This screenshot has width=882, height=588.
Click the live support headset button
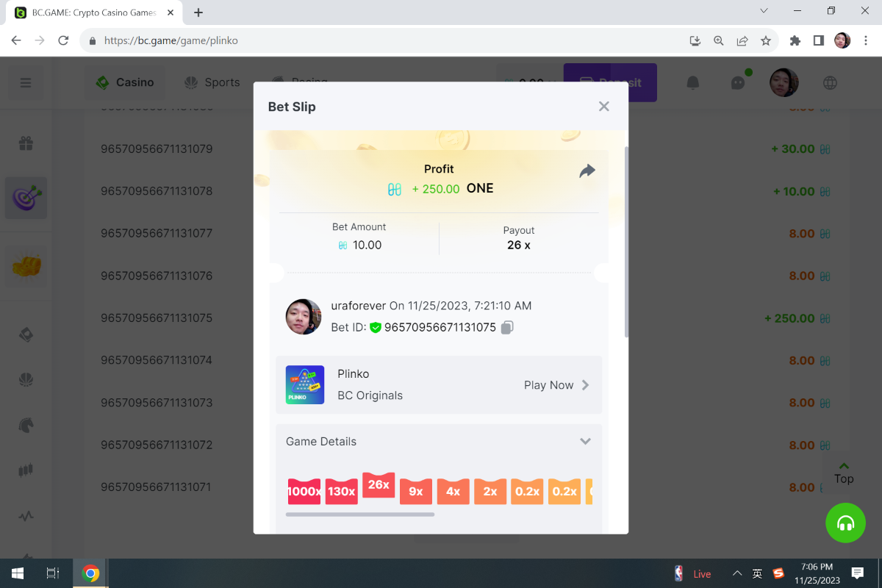pyautogui.click(x=845, y=523)
